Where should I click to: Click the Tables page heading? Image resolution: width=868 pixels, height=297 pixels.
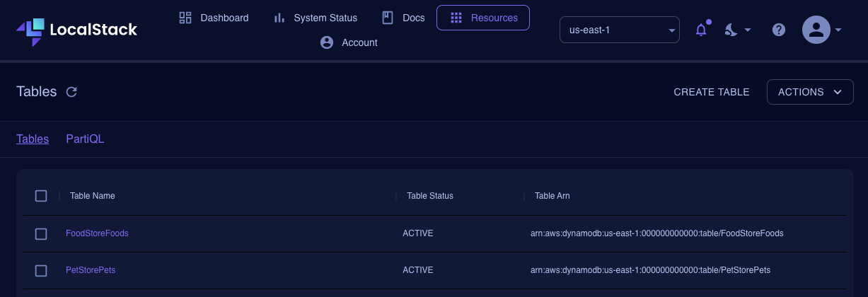(x=36, y=92)
